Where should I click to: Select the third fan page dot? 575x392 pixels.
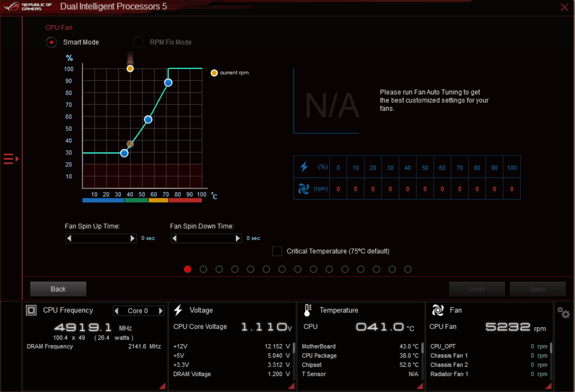tap(219, 269)
